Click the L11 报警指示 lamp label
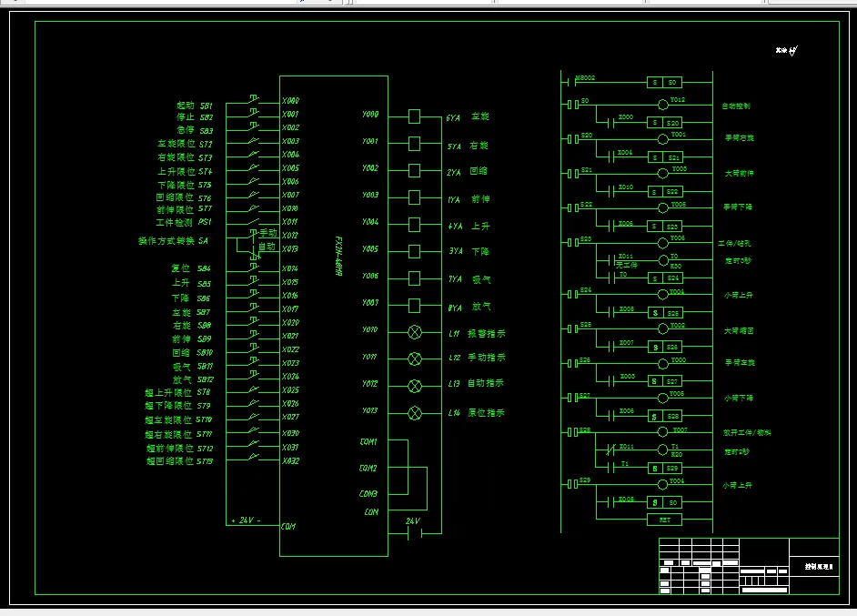857x616 pixels. (477, 333)
